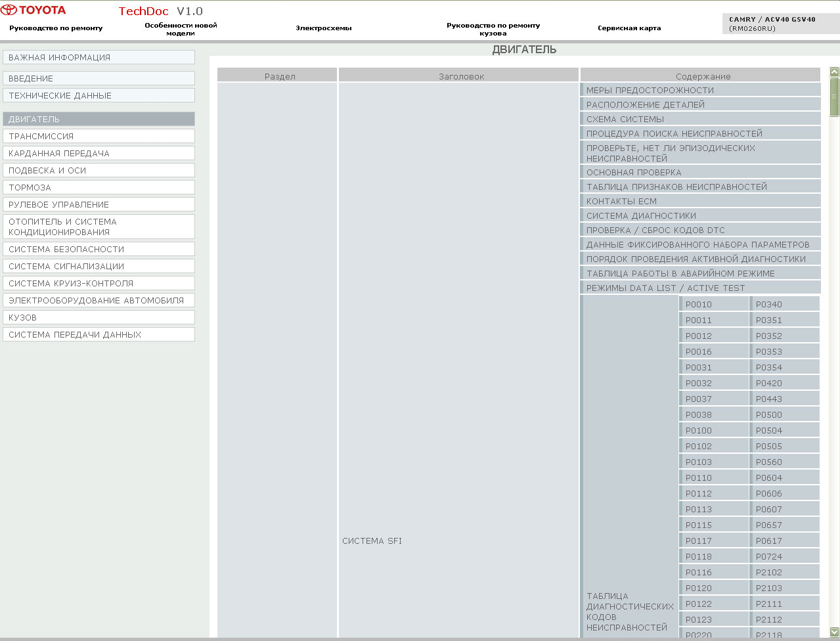Open trouble code P0037
This screenshot has height=641, width=840.
tap(714, 399)
